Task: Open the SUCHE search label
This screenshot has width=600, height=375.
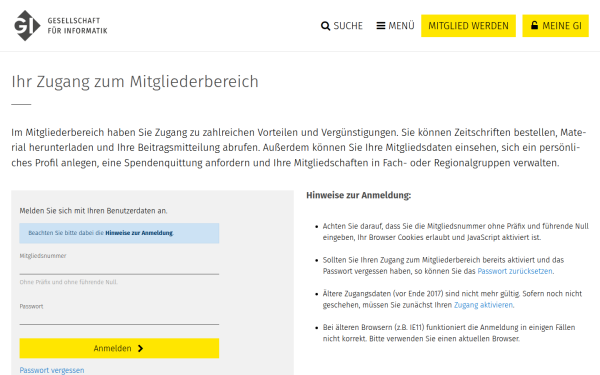Action: click(x=348, y=26)
